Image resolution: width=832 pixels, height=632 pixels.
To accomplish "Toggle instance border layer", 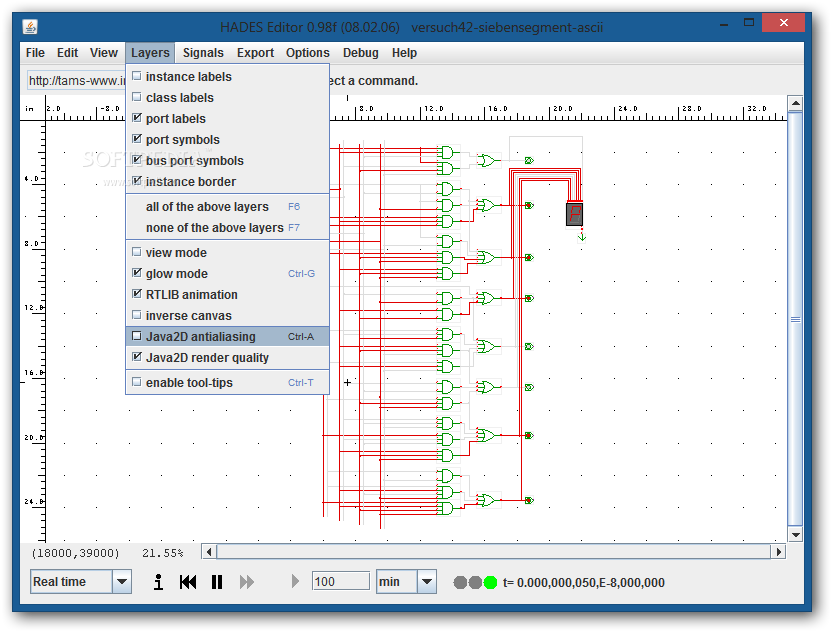I will click(x=137, y=181).
